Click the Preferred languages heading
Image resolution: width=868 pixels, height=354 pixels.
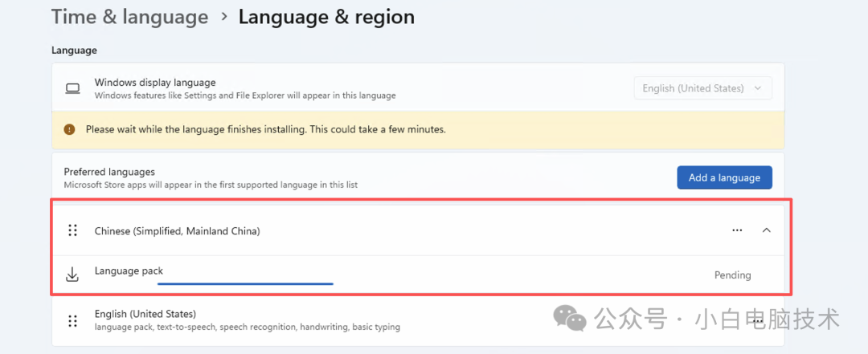click(109, 172)
